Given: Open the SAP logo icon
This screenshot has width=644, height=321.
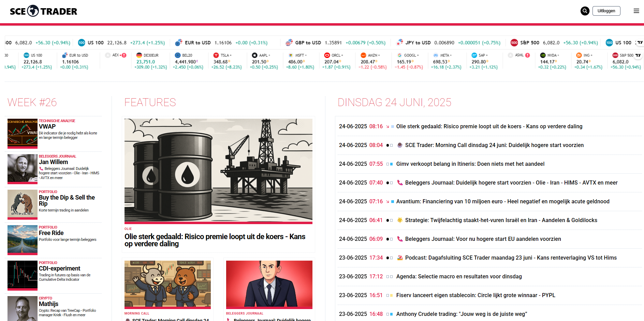Looking at the screenshot, I should tap(474, 55).
